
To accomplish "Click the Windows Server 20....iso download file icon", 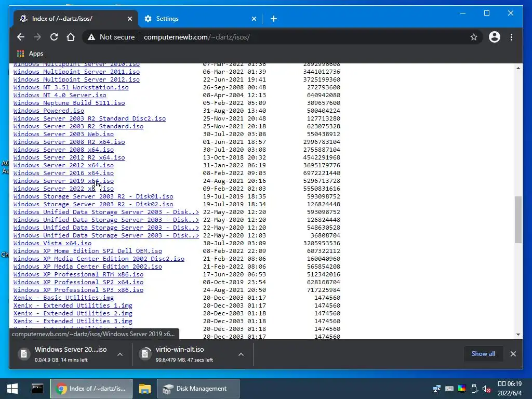I will pos(24,354).
